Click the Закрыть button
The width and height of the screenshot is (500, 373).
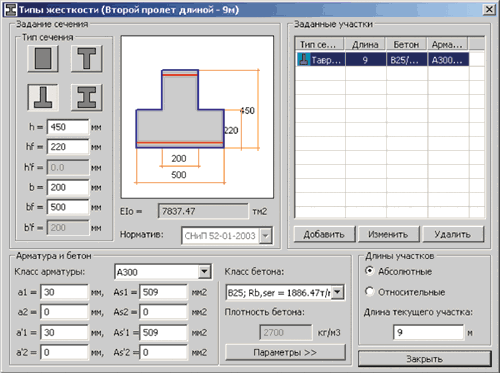click(x=424, y=359)
